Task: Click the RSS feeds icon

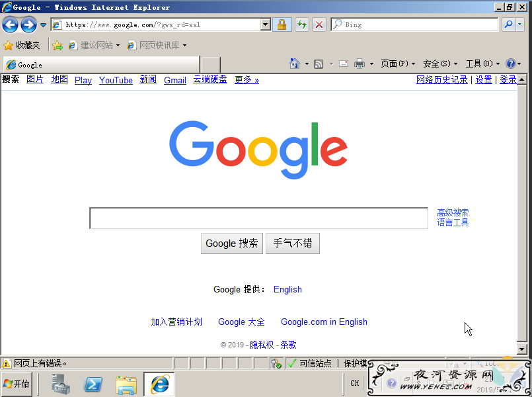Action: click(x=319, y=64)
